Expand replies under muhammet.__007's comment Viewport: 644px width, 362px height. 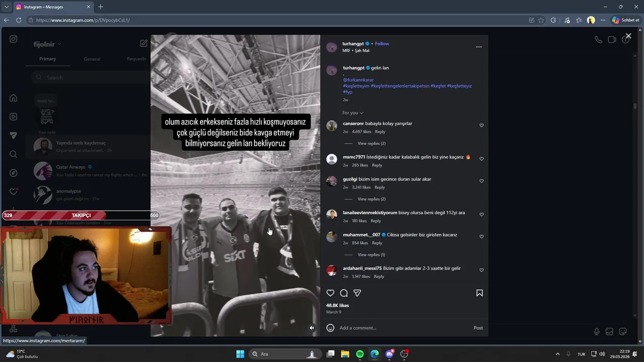pos(371,254)
